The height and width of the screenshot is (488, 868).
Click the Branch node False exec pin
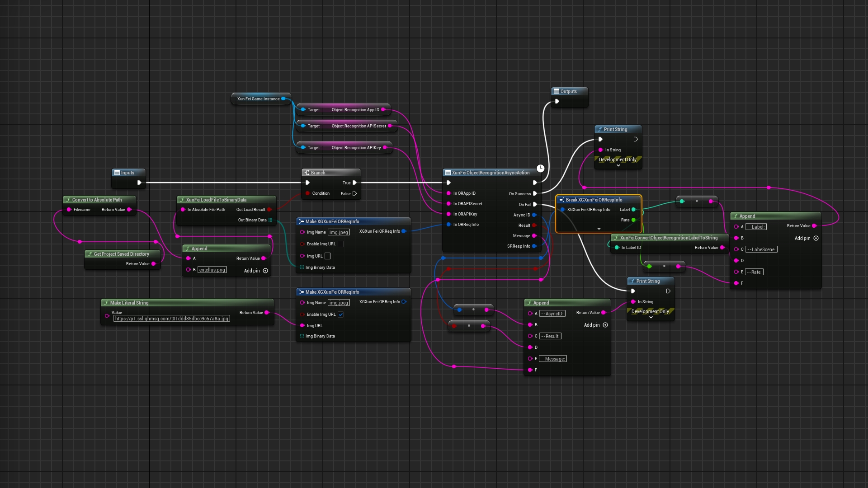coord(354,193)
